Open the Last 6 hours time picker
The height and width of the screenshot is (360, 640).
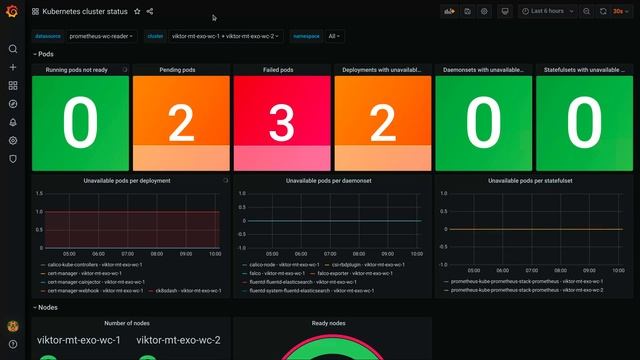[548, 11]
